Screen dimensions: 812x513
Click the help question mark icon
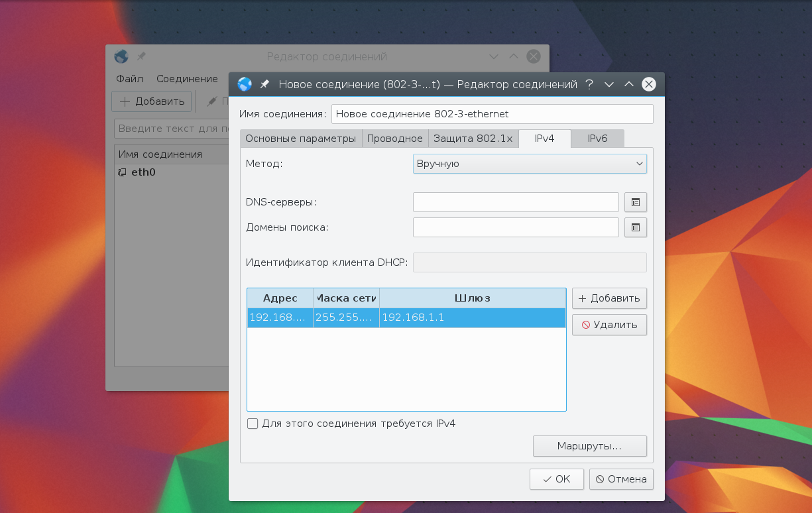pyautogui.click(x=589, y=84)
